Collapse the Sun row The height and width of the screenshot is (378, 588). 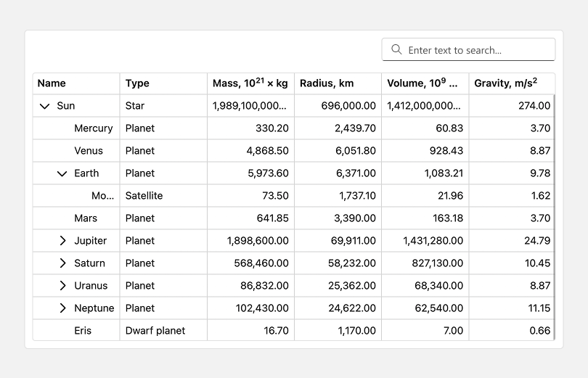pyautogui.click(x=45, y=106)
